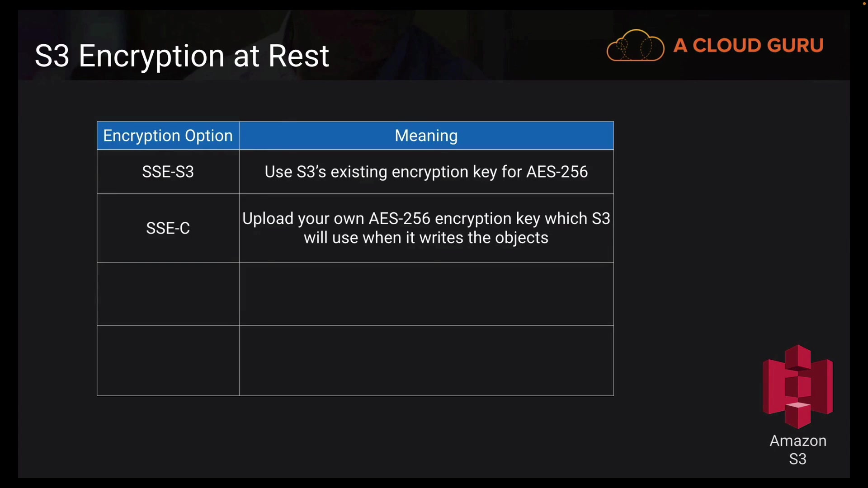Click the "S3" text below the Amazon label

click(x=798, y=459)
